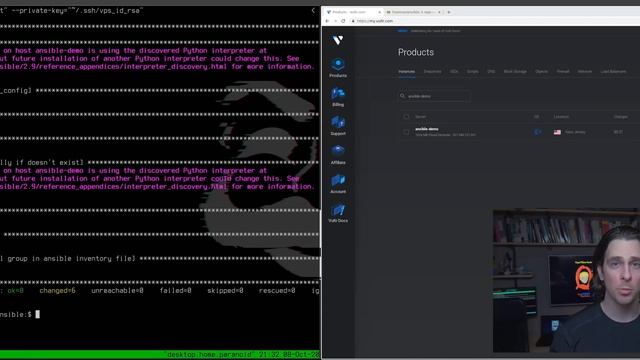Click the Charges column header

(620, 117)
